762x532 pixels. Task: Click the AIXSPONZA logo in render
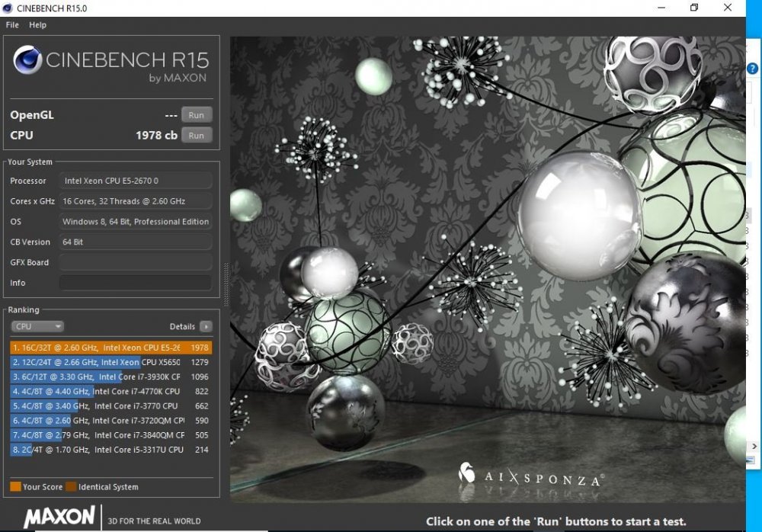pyautogui.click(x=531, y=475)
